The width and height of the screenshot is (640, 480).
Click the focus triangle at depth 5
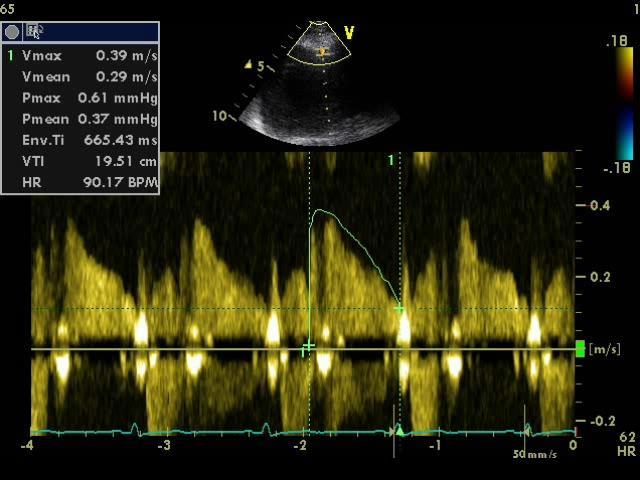(x=247, y=64)
